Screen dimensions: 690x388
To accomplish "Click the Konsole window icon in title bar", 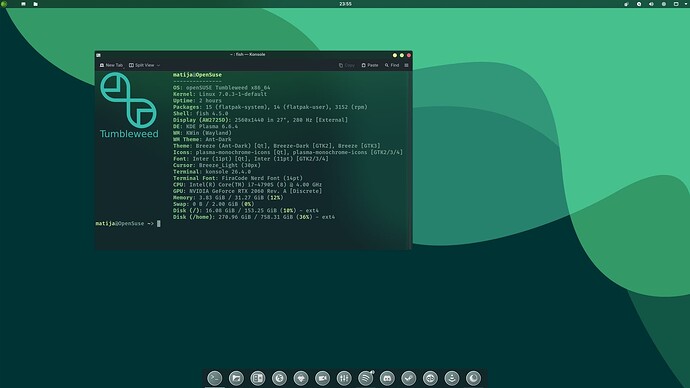I will (99, 55).
